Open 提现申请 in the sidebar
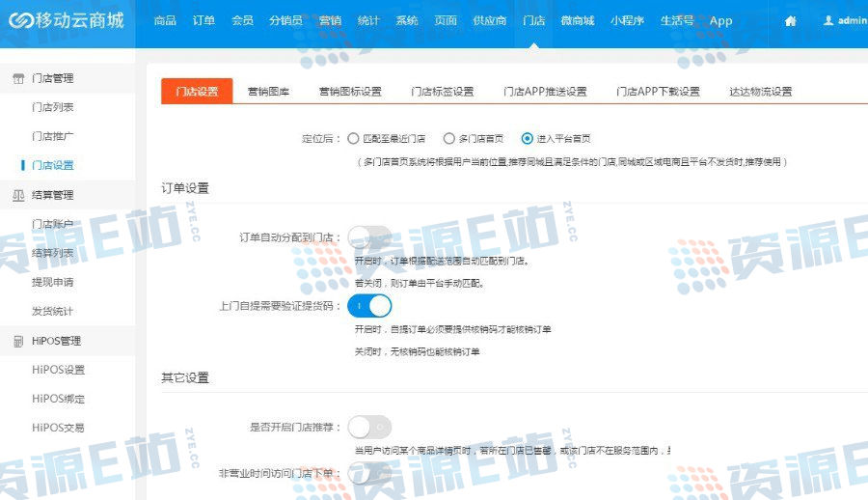 (x=53, y=282)
